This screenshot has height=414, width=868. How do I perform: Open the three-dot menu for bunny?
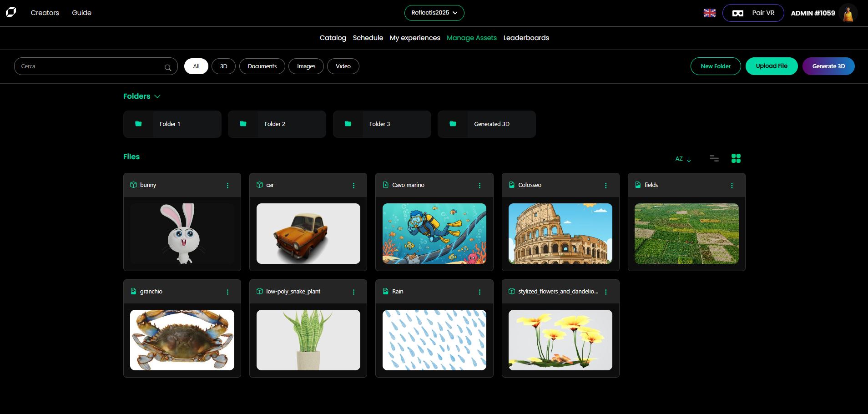point(227,186)
